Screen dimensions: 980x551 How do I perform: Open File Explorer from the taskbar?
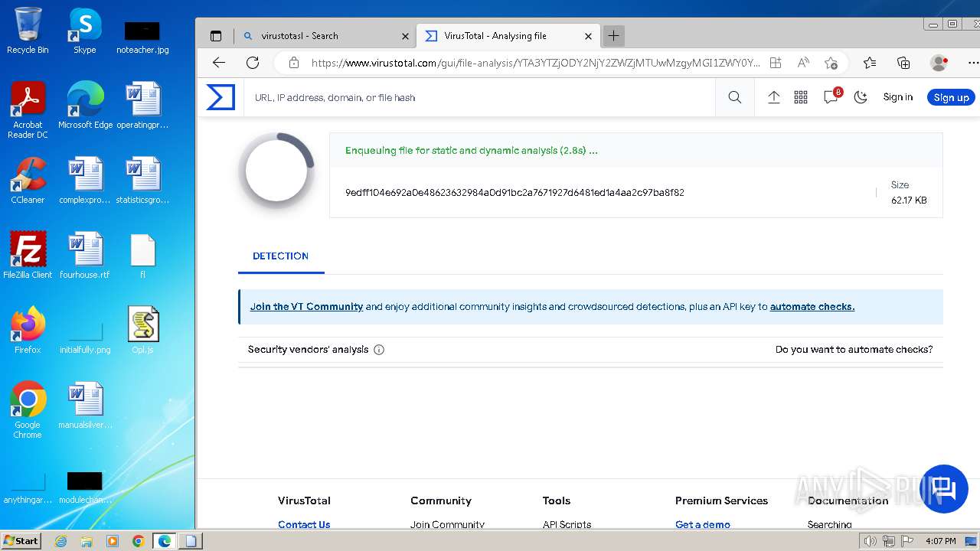point(87,541)
